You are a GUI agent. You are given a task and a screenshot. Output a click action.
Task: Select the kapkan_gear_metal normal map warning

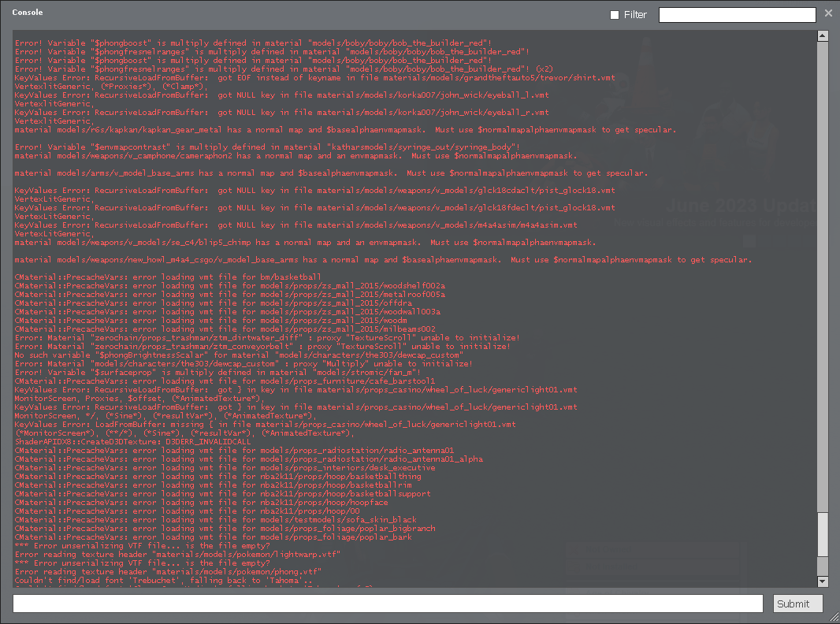tap(345, 130)
